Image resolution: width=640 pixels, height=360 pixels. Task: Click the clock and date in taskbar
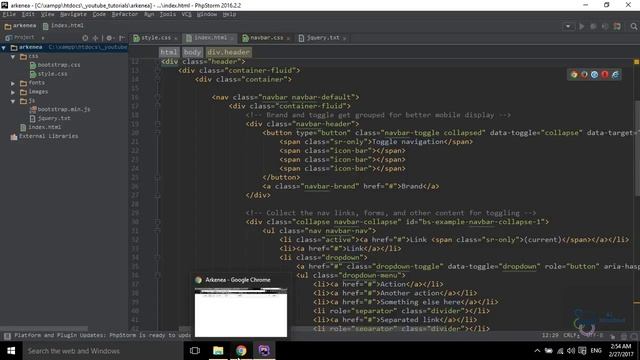tap(620, 351)
